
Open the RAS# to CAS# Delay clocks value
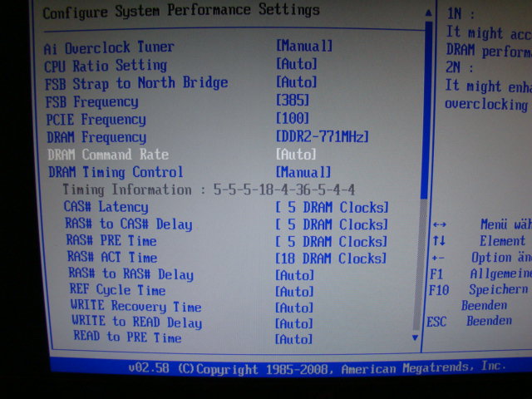click(x=332, y=224)
